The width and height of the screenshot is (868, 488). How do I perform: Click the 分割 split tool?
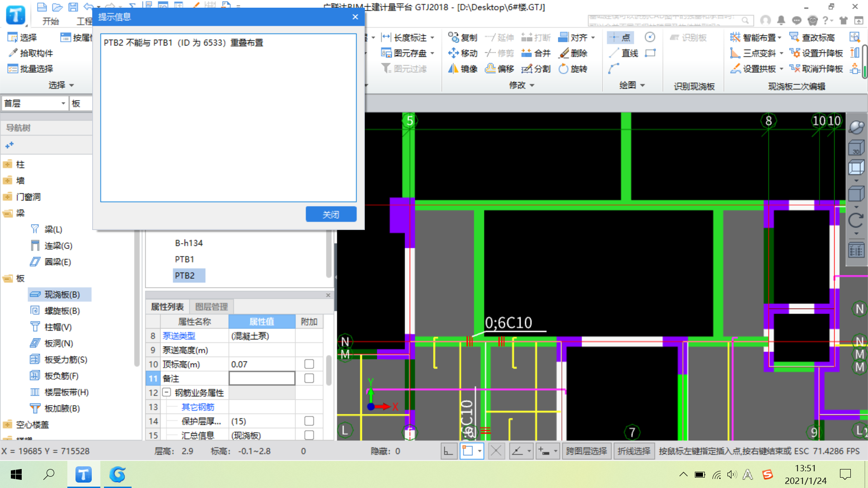[x=536, y=69]
